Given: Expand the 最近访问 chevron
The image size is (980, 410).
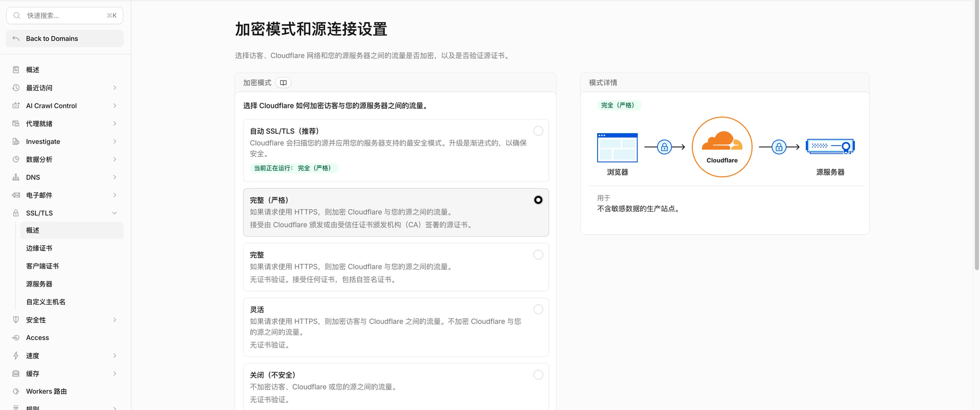Looking at the screenshot, I should (115, 88).
